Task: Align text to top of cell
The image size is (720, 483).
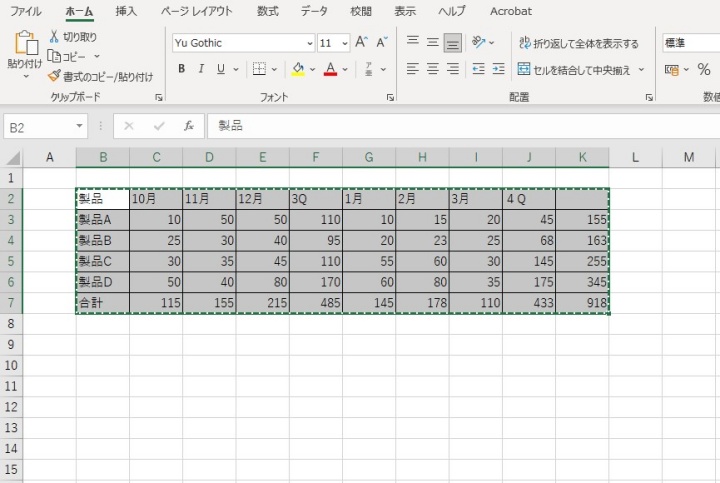Action: 412,42
